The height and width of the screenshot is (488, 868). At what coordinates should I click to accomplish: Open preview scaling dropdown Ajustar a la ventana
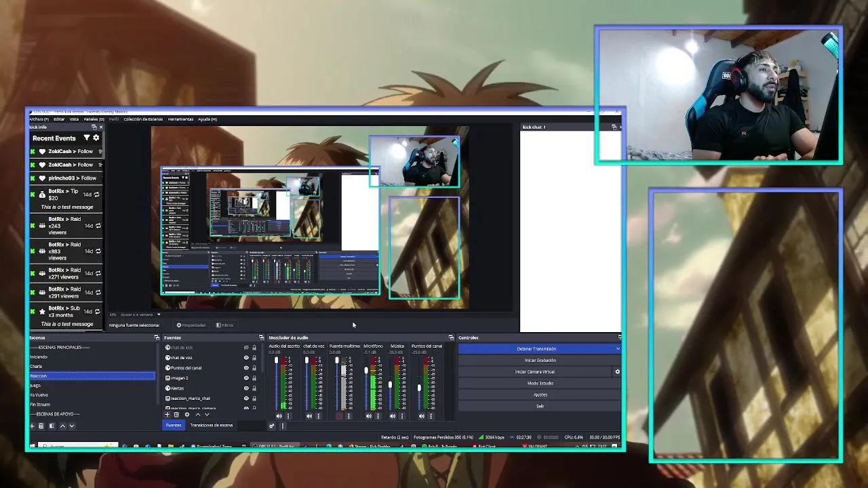click(x=140, y=314)
